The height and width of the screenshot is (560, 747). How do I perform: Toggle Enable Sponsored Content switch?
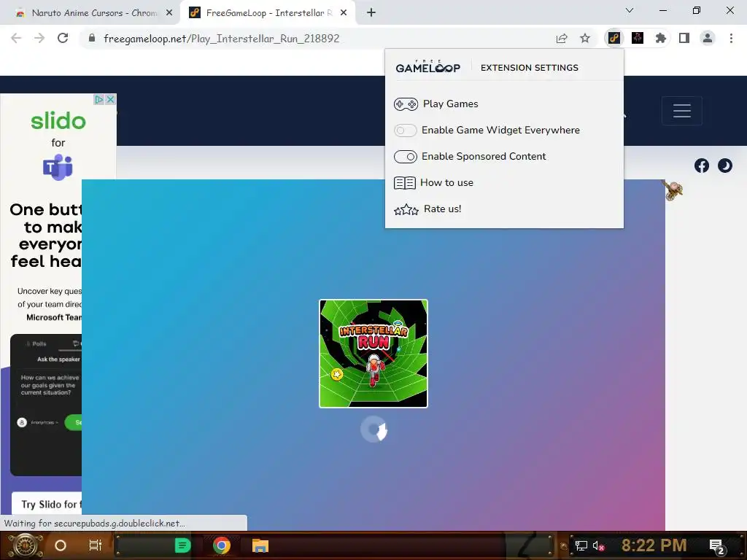[x=406, y=157]
